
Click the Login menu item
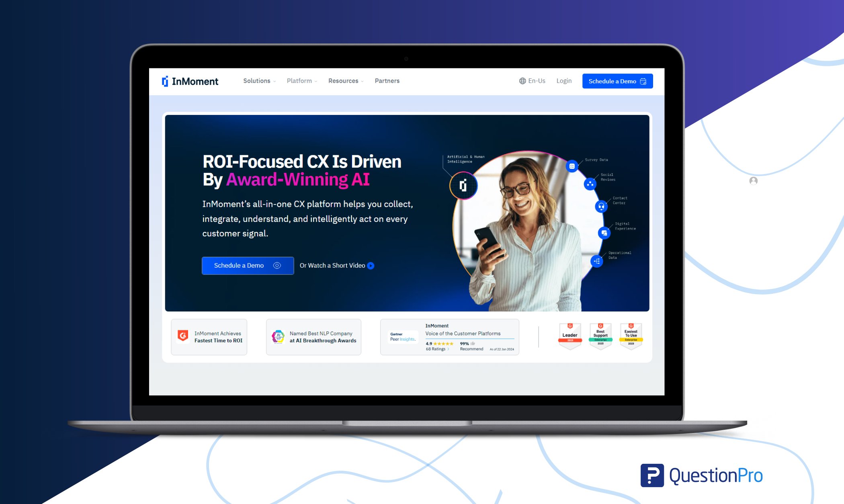pyautogui.click(x=564, y=81)
